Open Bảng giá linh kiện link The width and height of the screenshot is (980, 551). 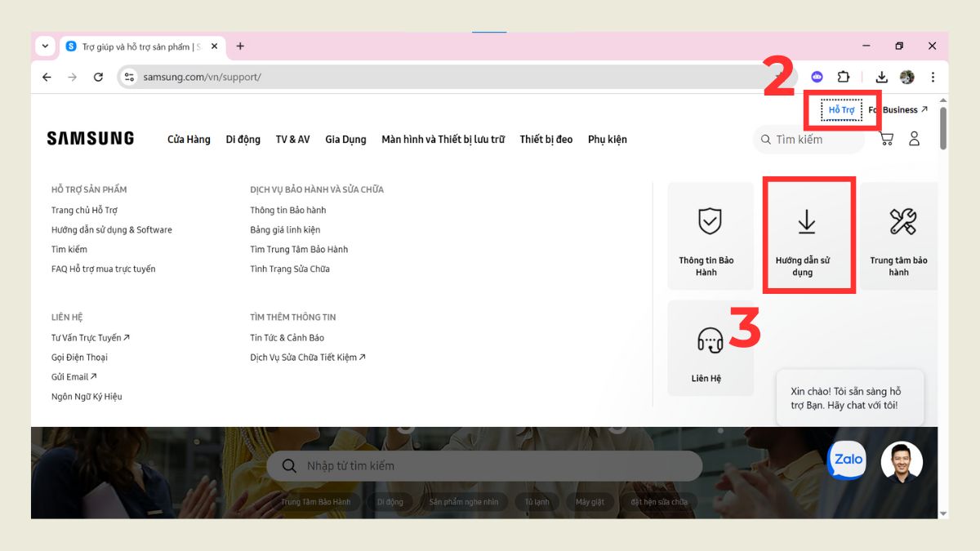[x=285, y=230]
